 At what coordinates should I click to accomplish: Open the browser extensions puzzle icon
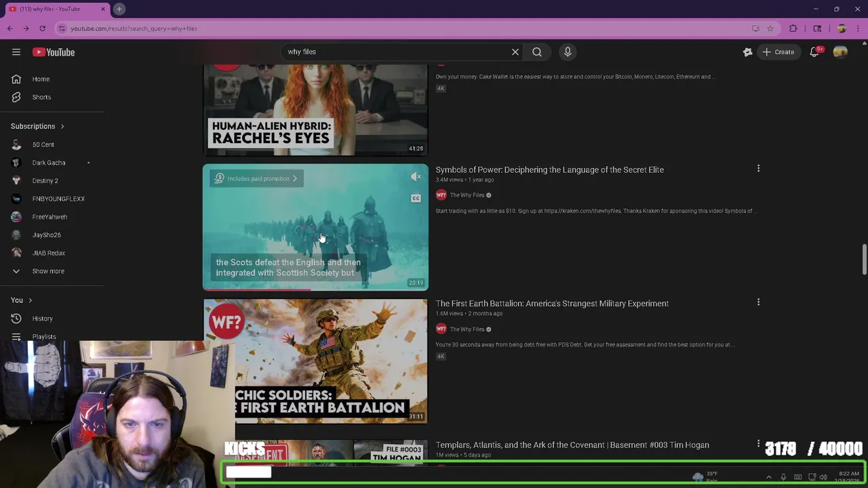tap(793, 28)
